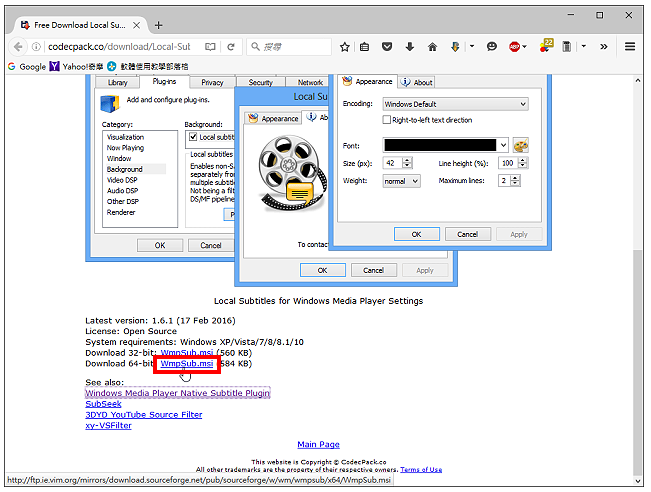This screenshot has height=492, width=651.
Task: Download 32-bit WmpSub.msi link
Action: [187, 353]
